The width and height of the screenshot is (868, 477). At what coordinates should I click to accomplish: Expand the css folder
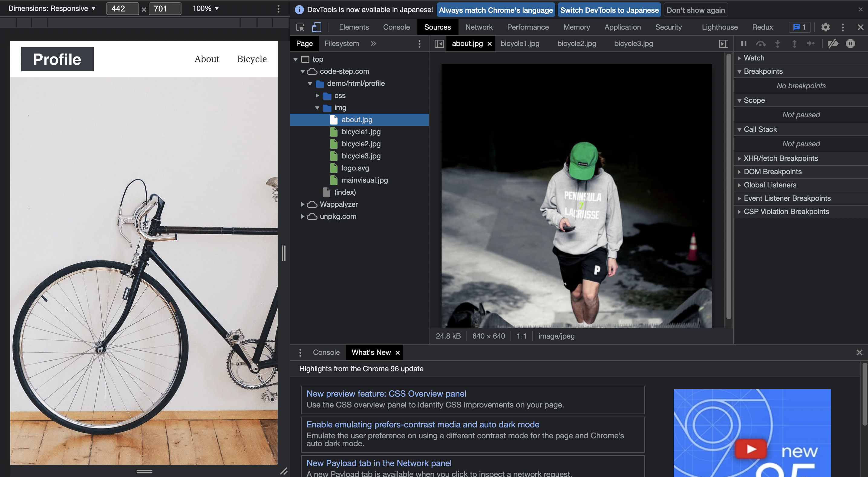[x=317, y=96]
